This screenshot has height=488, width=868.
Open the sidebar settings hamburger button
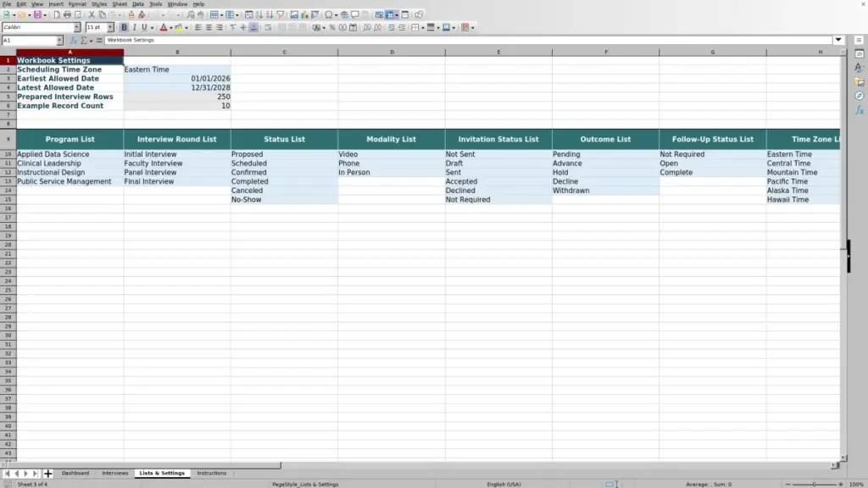coord(860,41)
